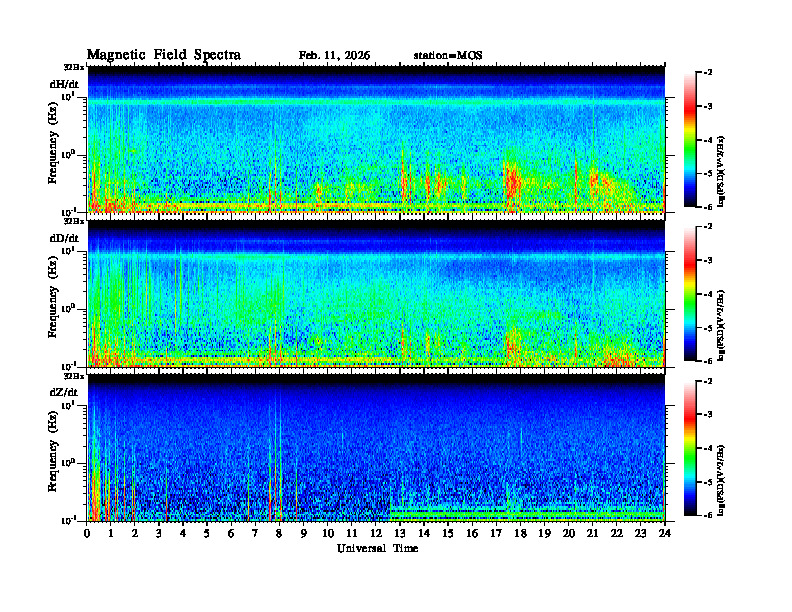Click the dH/dt panel label

[64, 84]
